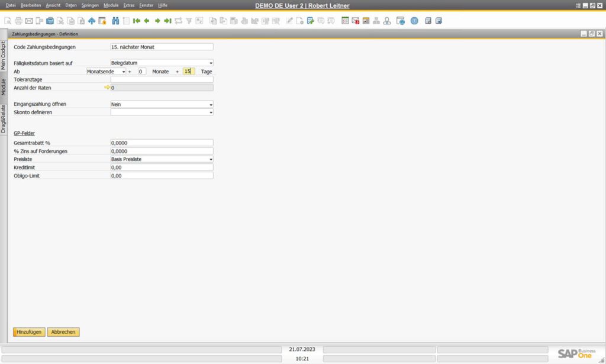Open the Daten menu
606x364 pixels.
(71, 5)
